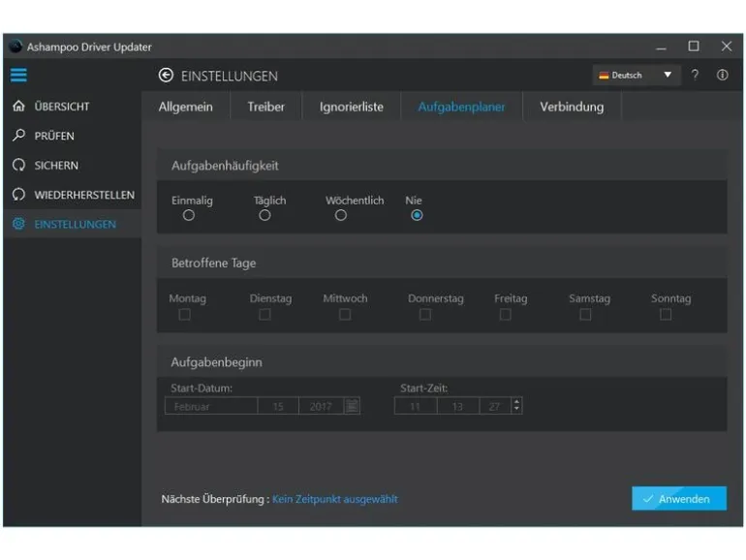Select the Einmalig radio button
The image size is (746, 560).
[x=188, y=215]
